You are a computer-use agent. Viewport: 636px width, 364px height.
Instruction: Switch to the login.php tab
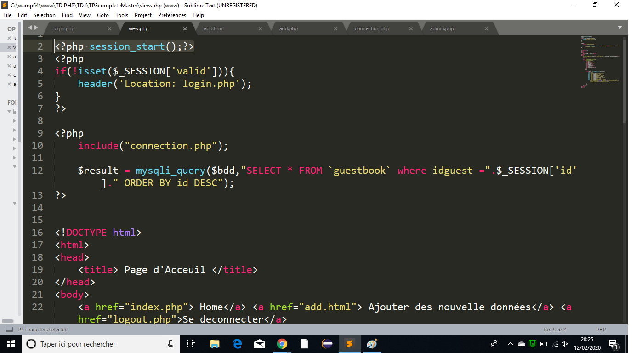pyautogui.click(x=64, y=28)
